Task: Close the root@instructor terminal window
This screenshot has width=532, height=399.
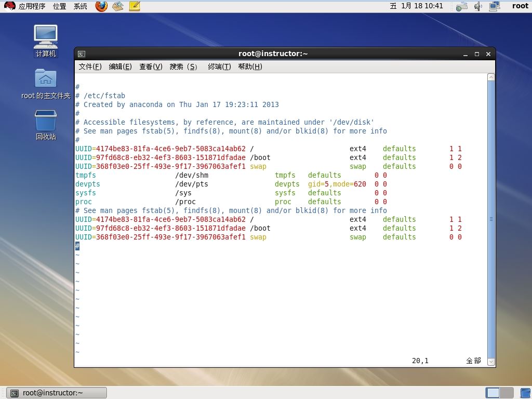Action: [488, 54]
